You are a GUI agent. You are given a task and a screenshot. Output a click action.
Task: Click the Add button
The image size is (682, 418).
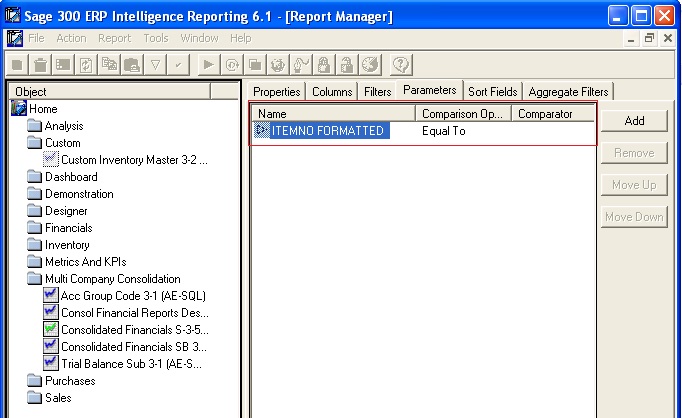pyautogui.click(x=634, y=121)
